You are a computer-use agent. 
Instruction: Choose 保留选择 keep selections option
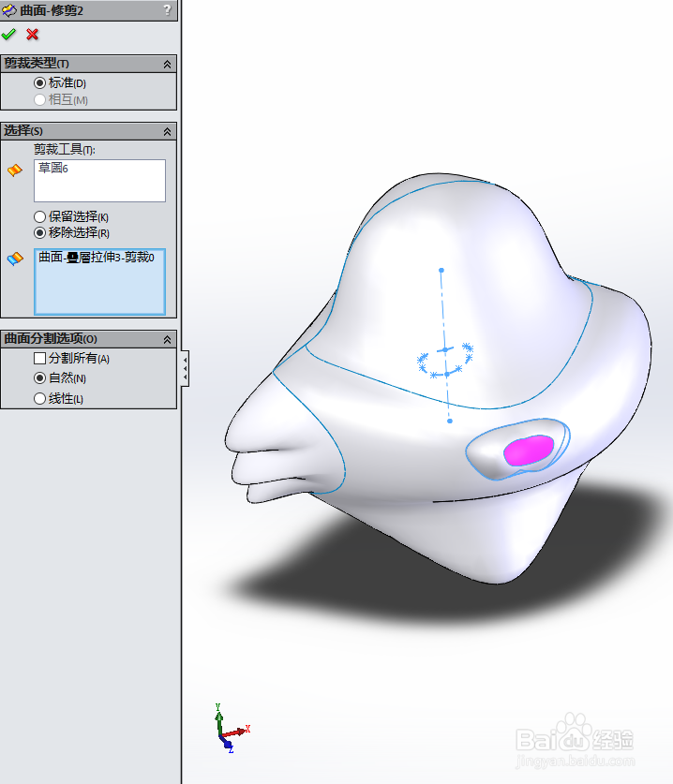tap(39, 217)
